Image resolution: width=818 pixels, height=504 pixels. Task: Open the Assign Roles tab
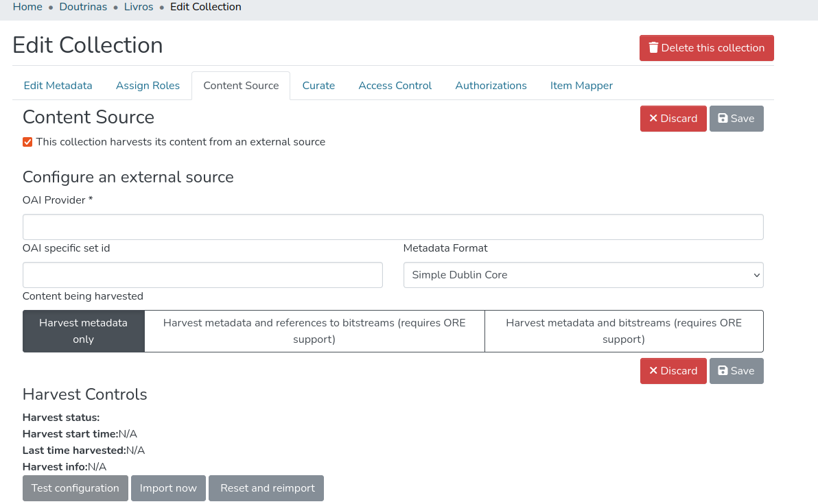click(x=148, y=86)
